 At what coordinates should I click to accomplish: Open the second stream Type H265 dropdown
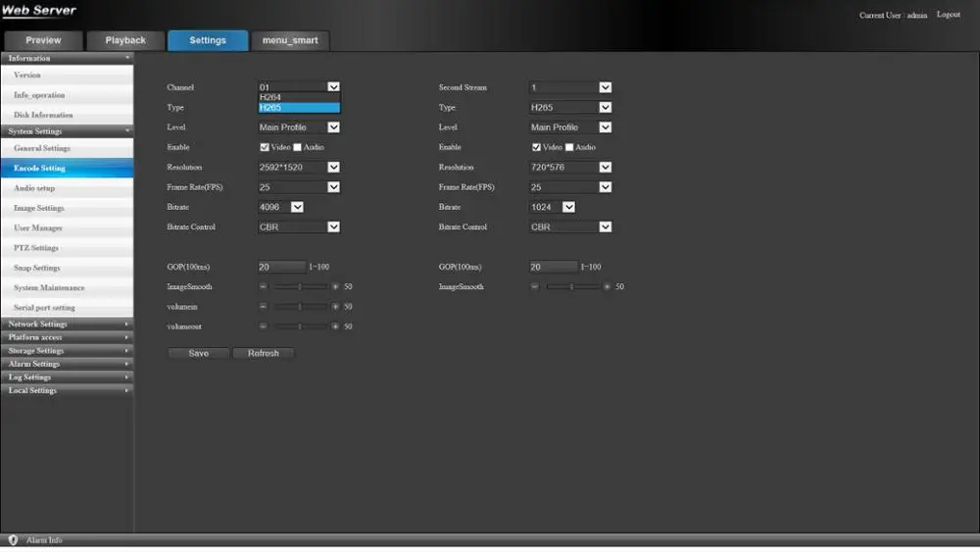(570, 108)
